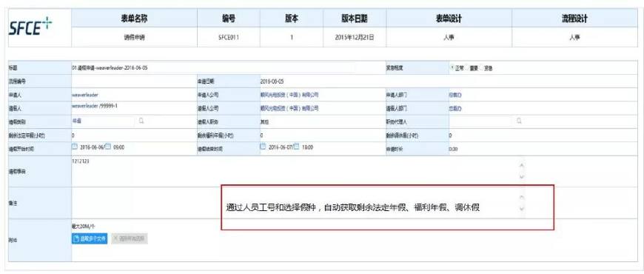The image size is (644, 274).
Task: Click the leave reason textarea up scroll arrow
Action: [522, 165]
